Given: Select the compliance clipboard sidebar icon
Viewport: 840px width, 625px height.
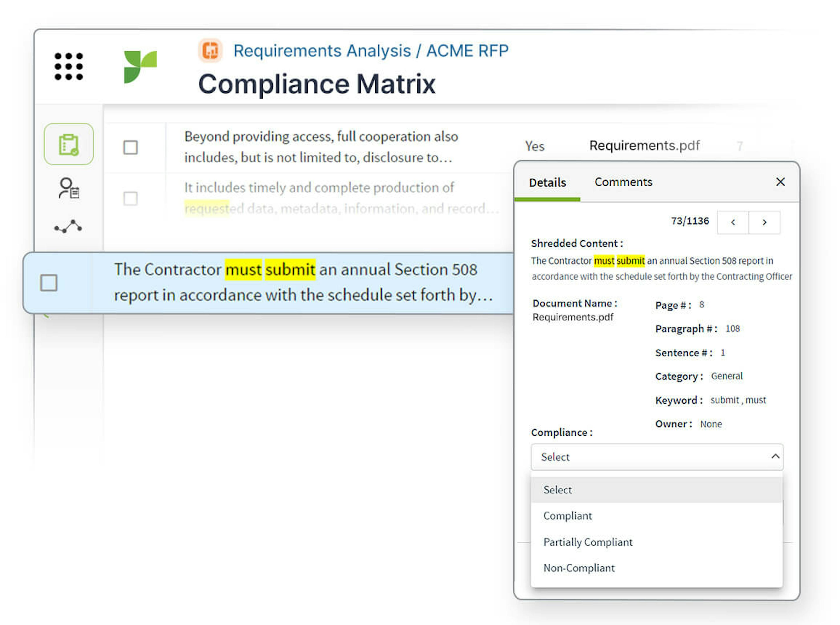Looking at the screenshot, I should [x=69, y=144].
